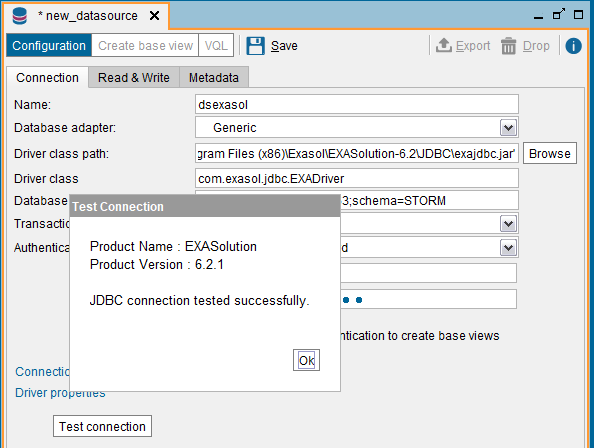Screen dimensions: 594x448
Task: Click the database icon on new_datasource tab
Action: [19, 16]
